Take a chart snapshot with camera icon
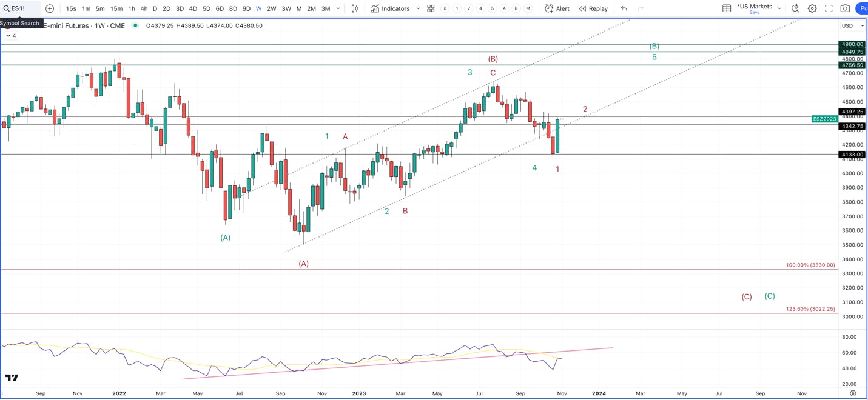Image resolution: width=868 pixels, height=400 pixels. coord(845,8)
